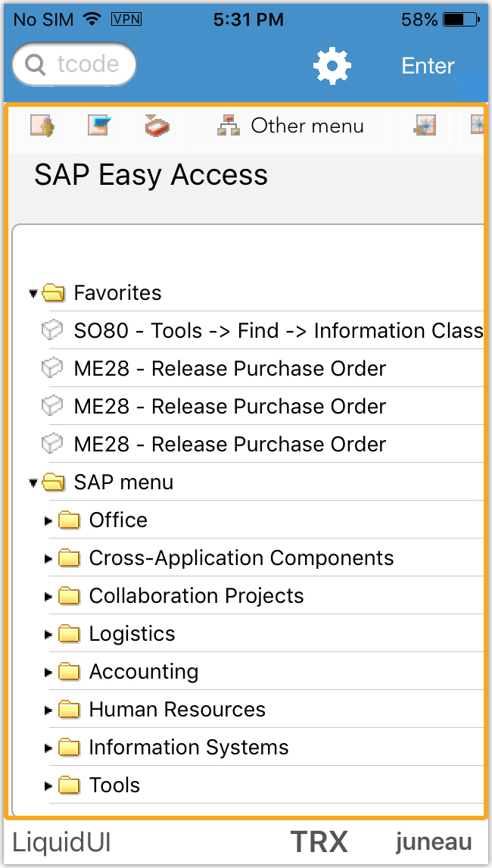Open SAP Business Workplace from toolbar

[157, 126]
